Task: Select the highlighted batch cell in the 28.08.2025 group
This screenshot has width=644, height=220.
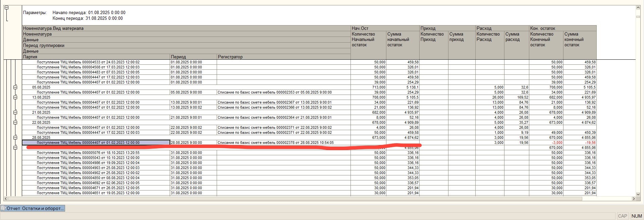Action: coord(96,143)
